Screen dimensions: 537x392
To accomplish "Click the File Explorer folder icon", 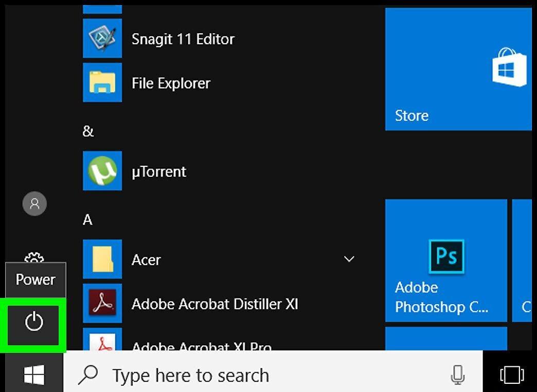I will (102, 82).
